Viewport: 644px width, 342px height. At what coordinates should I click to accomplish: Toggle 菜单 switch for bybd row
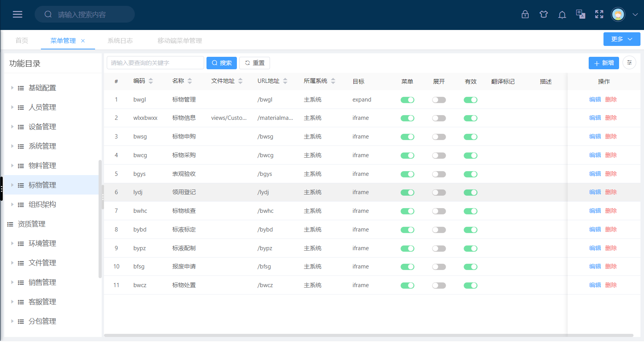(408, 230)
